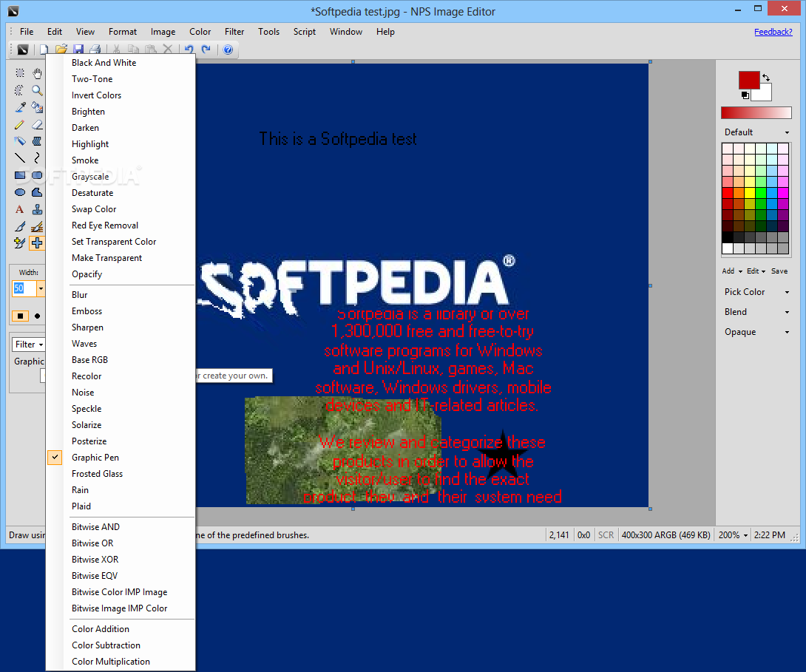Image resolution: width=806 pixels, height=672 pixels.
Task: Click the Save floppy disk icon
Action: click(78, 50)
